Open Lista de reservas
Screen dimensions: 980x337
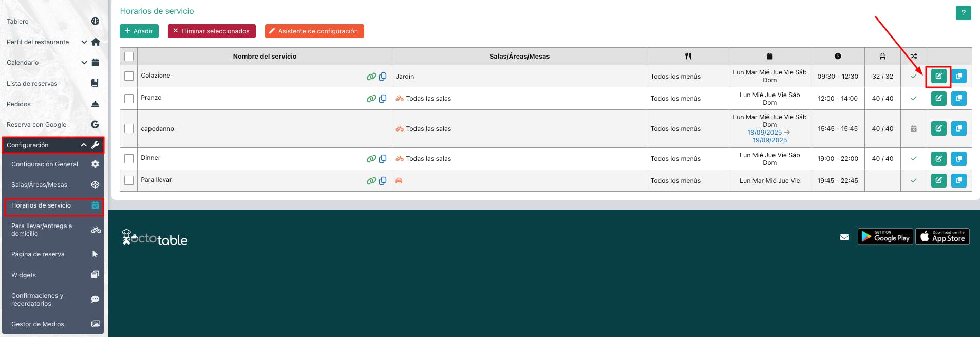53,83
